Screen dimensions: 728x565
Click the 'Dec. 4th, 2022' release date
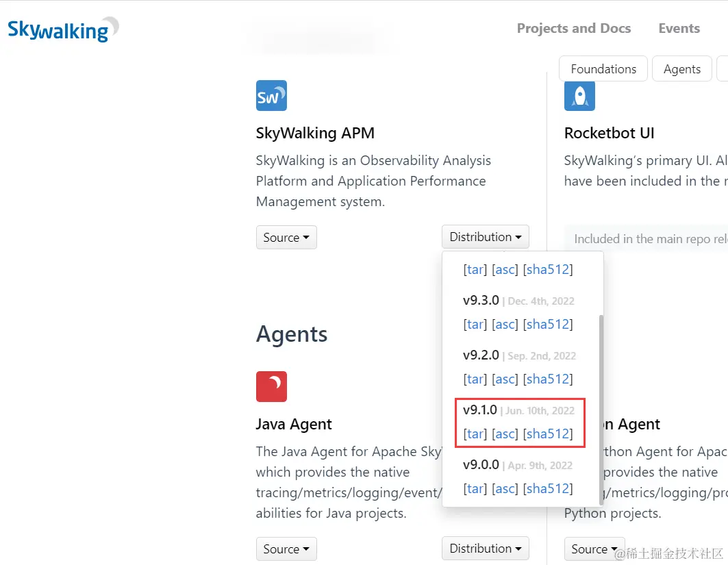(x=541, y=301)
